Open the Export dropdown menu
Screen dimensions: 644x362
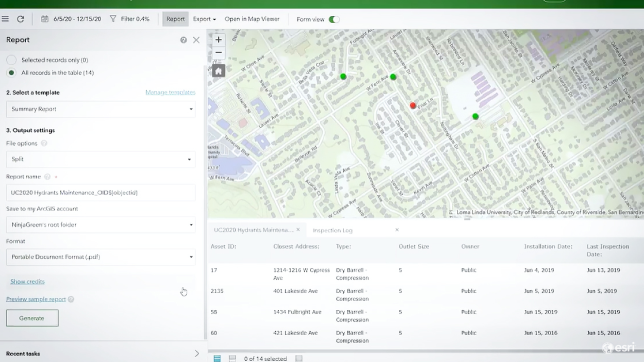204,19
